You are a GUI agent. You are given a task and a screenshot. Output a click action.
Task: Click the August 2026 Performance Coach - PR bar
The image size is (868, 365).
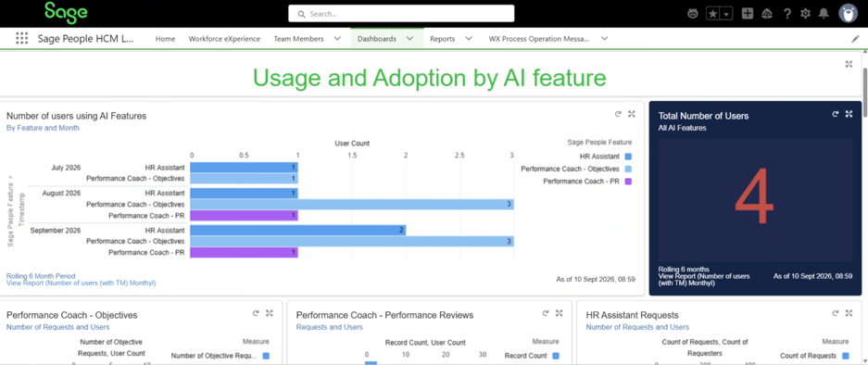(244, 216)
